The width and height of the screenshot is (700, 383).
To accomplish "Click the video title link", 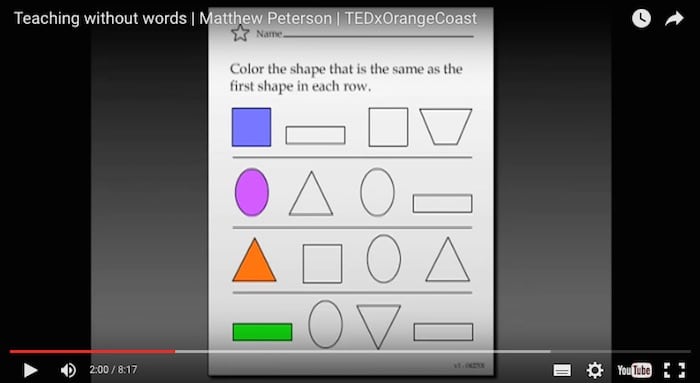I will click(246, 18).
